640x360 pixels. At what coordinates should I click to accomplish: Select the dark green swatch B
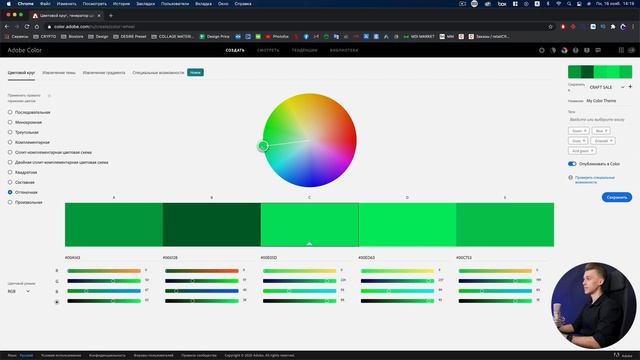click(x=211, y=224)
